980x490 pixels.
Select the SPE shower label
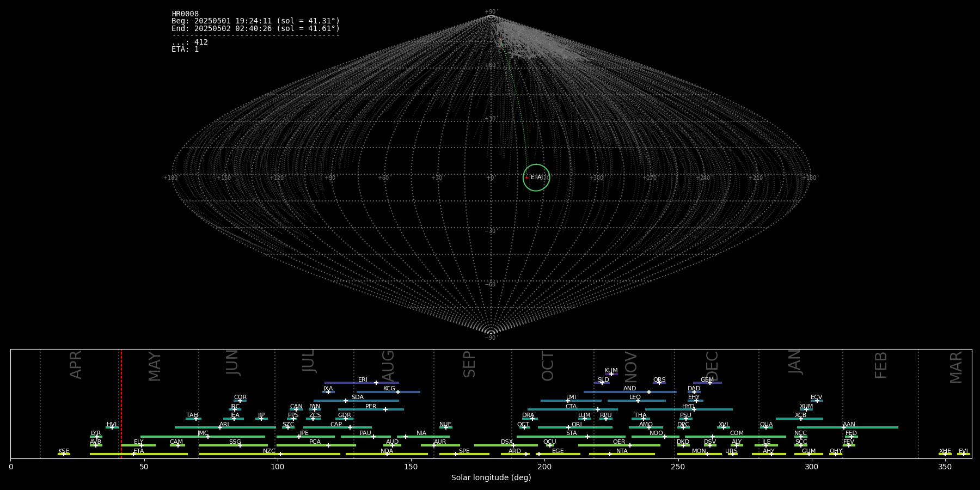point(464,451)
